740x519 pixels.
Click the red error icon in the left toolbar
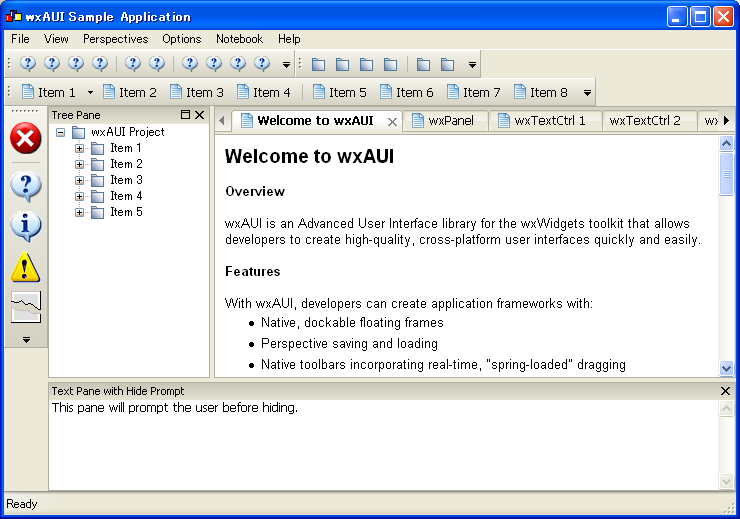click(25, 138)
